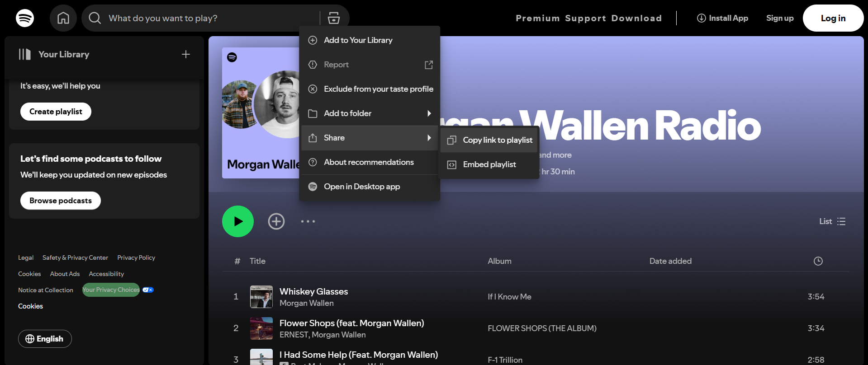The height and width of the screenshot is (365, 868).
Task: Open more options three-dot menu
Action: pyautogui.click(x=308, y=221)
